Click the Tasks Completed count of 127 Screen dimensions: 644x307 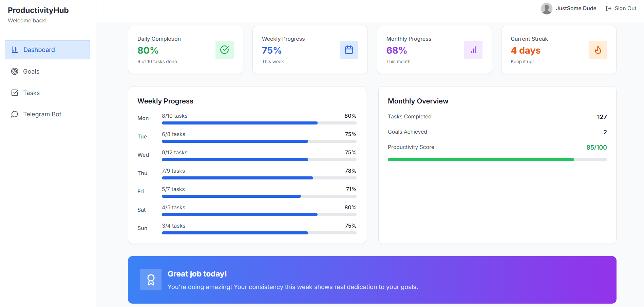(602, 117)
